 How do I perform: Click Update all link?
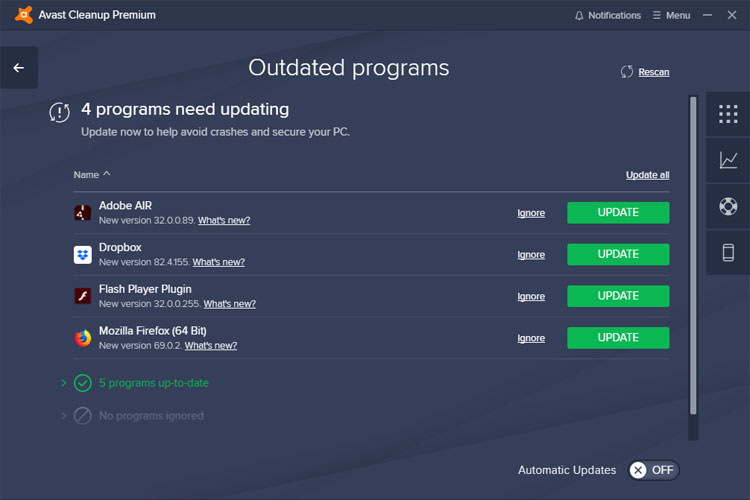(x=647, y=175)
